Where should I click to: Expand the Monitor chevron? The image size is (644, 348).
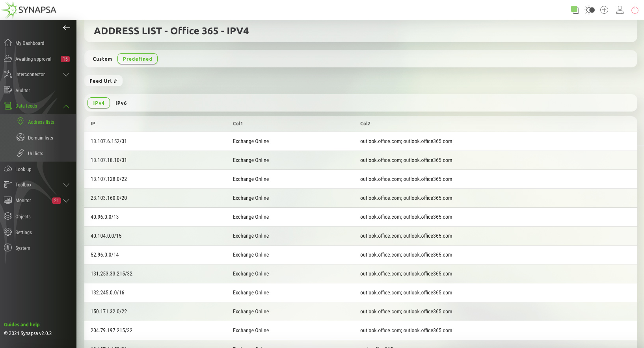[66, 201]
